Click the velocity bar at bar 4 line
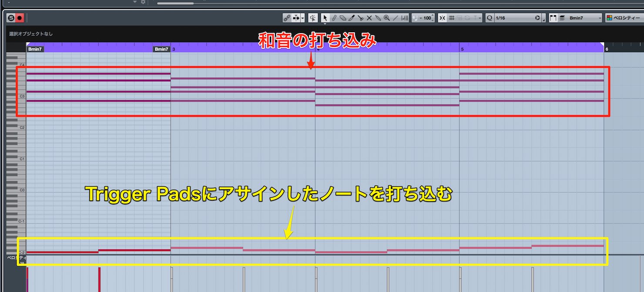Viewport: 644px width, 292px height. [x=316, y=279]
